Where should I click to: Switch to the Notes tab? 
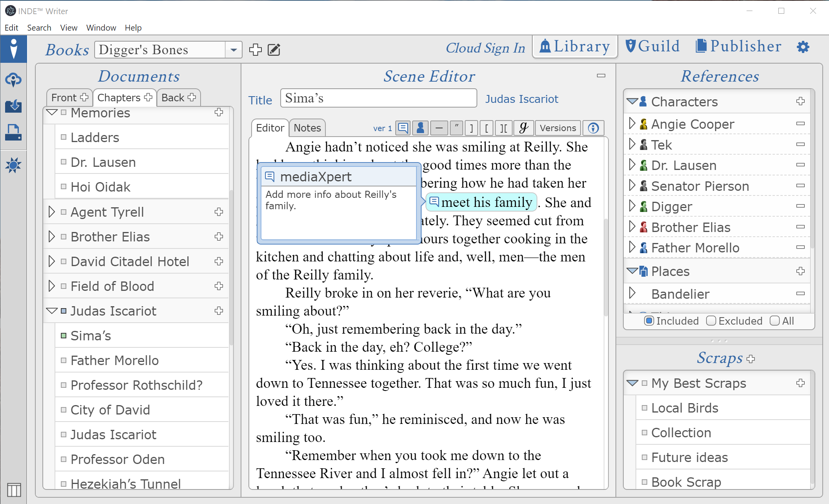pyautogui.click(x=307, y=128)
